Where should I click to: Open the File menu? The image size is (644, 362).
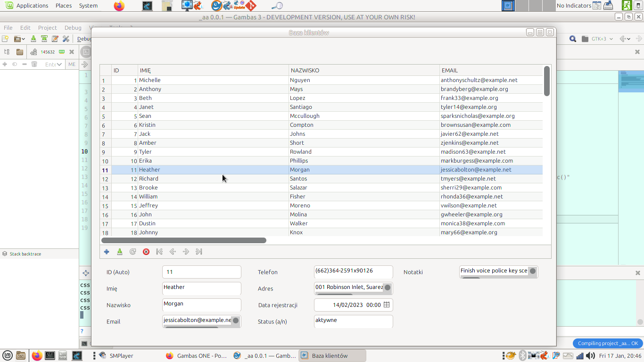8,28
